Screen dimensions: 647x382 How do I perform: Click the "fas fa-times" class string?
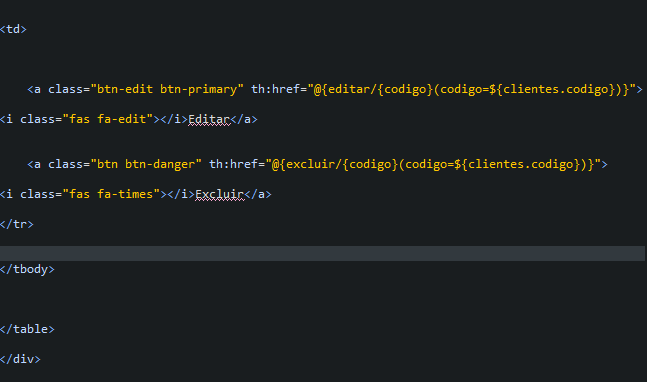pos(111,194)
